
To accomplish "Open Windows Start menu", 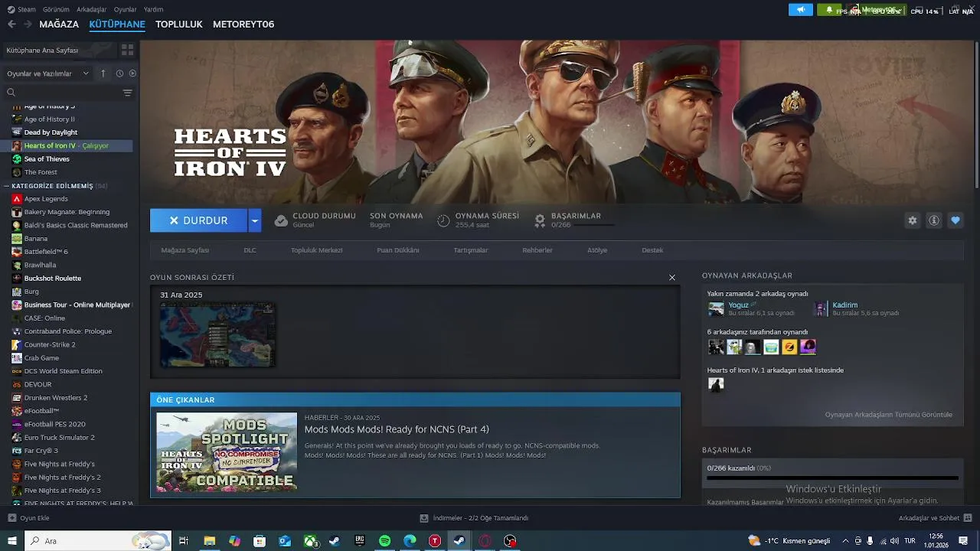I will click(11, 541).
